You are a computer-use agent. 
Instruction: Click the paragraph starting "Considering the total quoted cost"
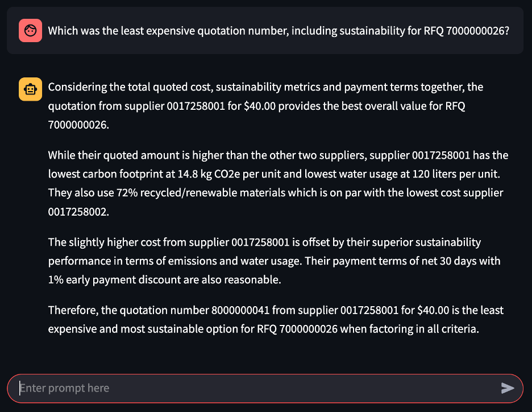265,106
